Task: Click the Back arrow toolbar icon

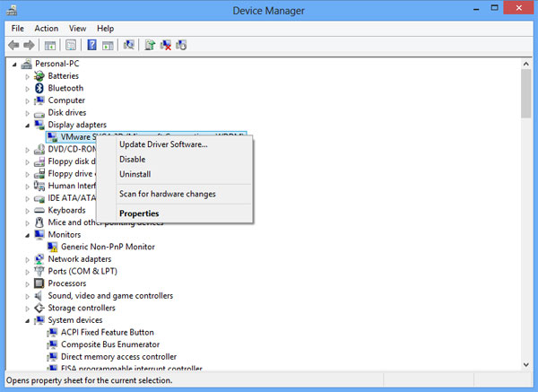Action: tap(13, 45)
